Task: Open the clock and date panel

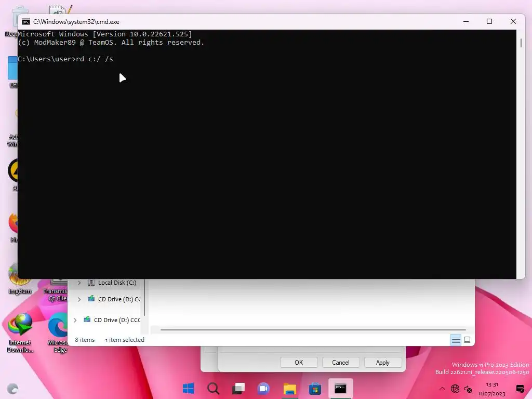Action: pyautogui.click(x=491, y=389)
